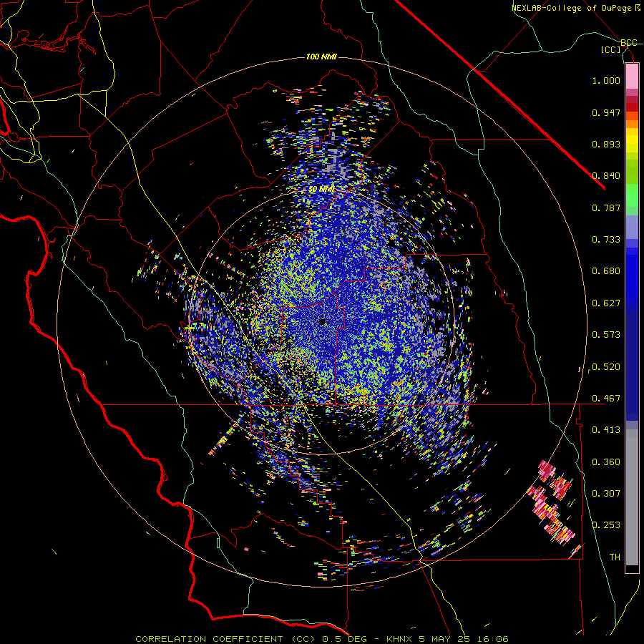Click the 0.627 scale value

tap(606, 303)
